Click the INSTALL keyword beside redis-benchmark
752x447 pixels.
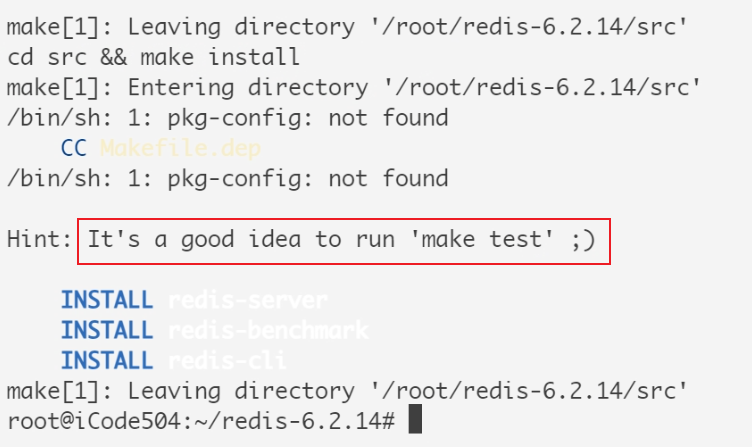(107, 330)
